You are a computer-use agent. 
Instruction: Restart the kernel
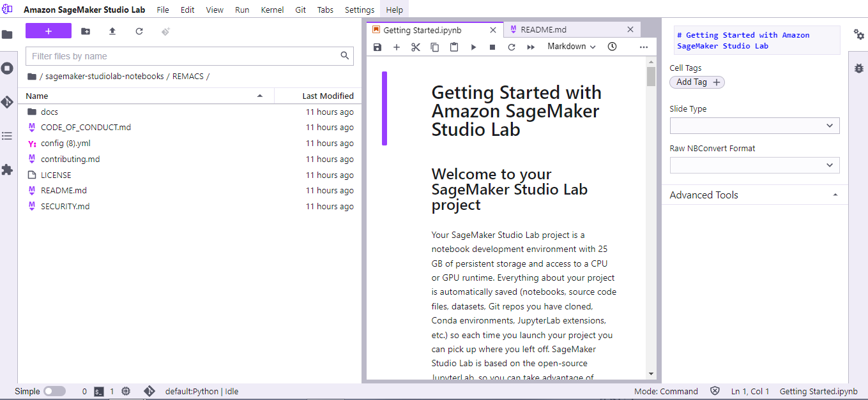click(512, 47)
